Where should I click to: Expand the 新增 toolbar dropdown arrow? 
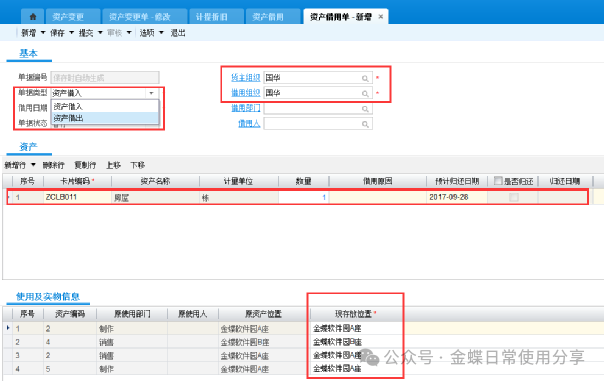43,33
